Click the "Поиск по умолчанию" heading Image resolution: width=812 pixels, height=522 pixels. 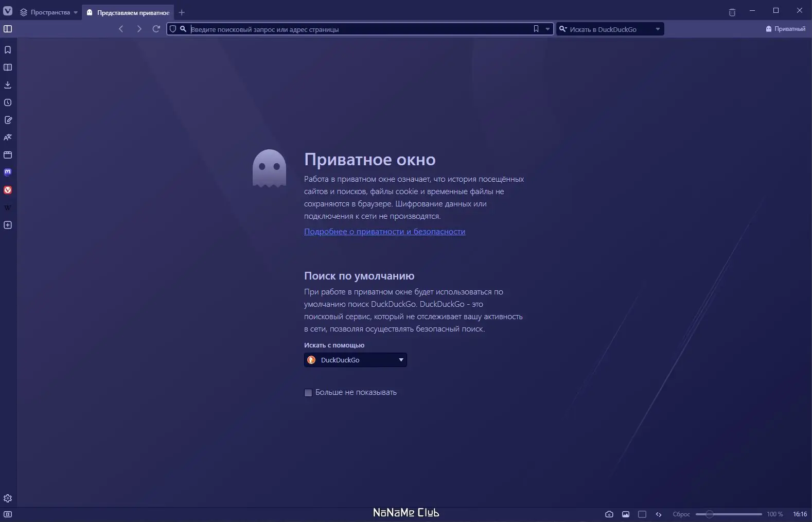[x=359, y=276]
